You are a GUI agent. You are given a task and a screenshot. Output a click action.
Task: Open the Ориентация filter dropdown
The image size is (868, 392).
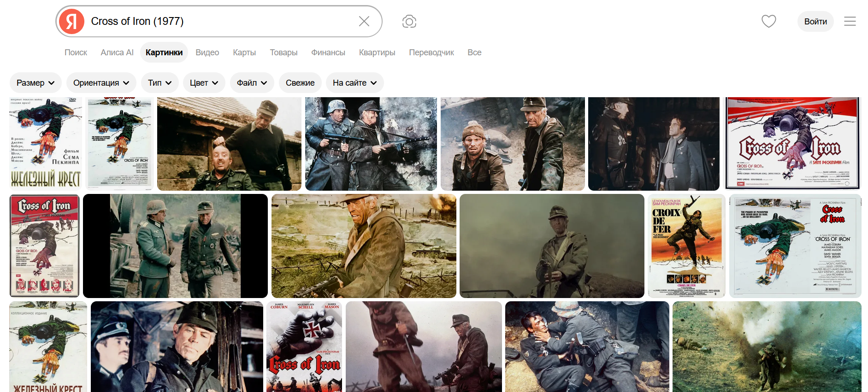click(x=101, y=83)
